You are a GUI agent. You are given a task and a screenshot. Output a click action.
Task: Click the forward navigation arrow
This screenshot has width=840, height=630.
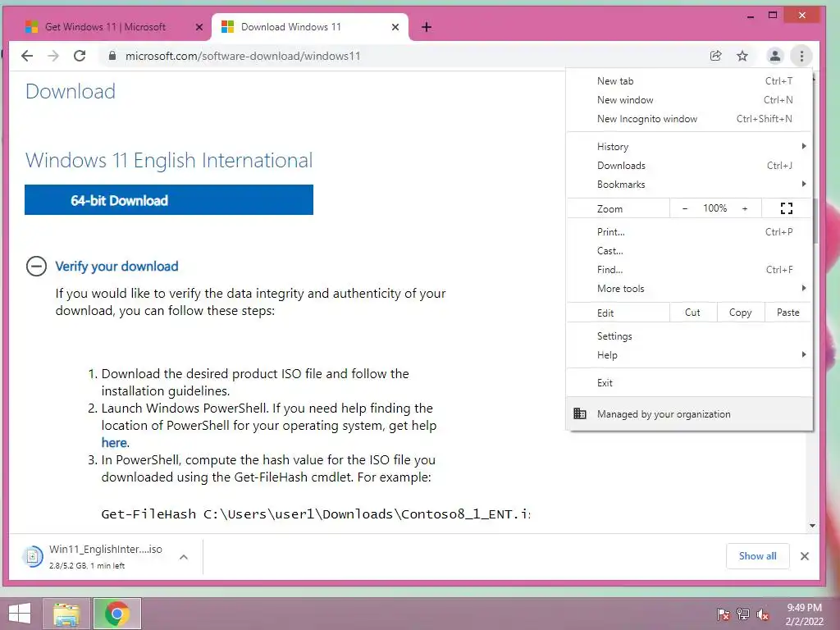[x=53, y=56]
